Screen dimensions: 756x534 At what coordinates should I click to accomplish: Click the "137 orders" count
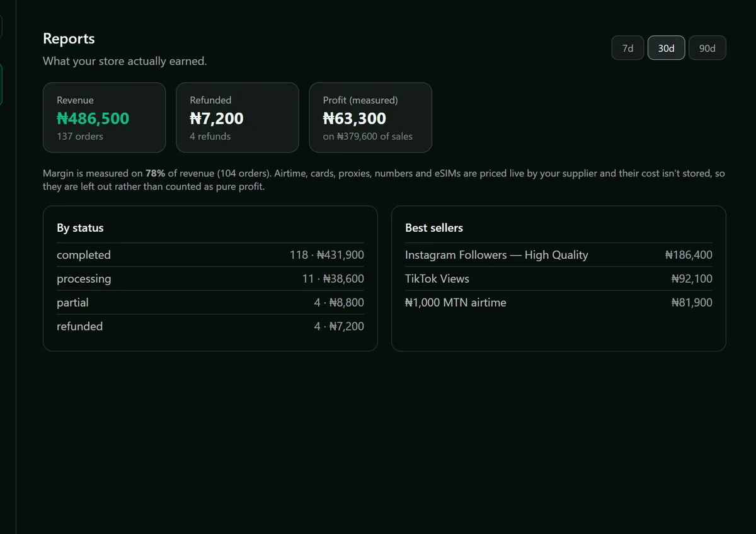point(80,136)
